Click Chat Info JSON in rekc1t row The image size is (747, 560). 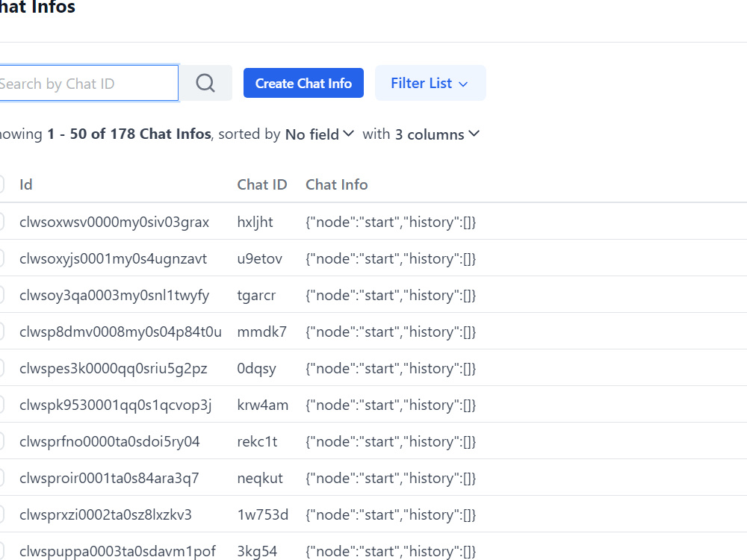coord(391,442)
